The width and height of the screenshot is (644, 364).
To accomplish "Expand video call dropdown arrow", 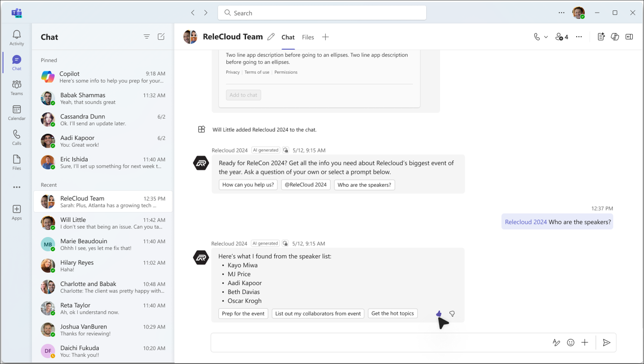I will 544,37.
